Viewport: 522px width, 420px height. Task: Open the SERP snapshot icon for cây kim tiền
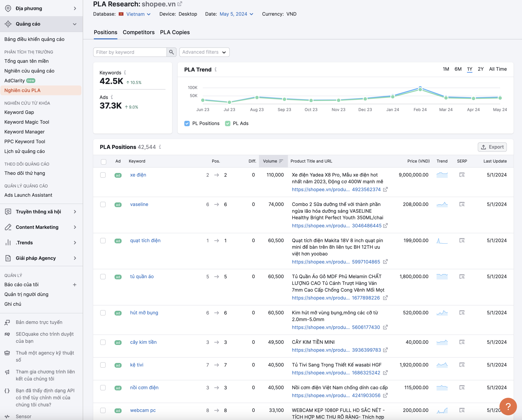pos(462,342)
